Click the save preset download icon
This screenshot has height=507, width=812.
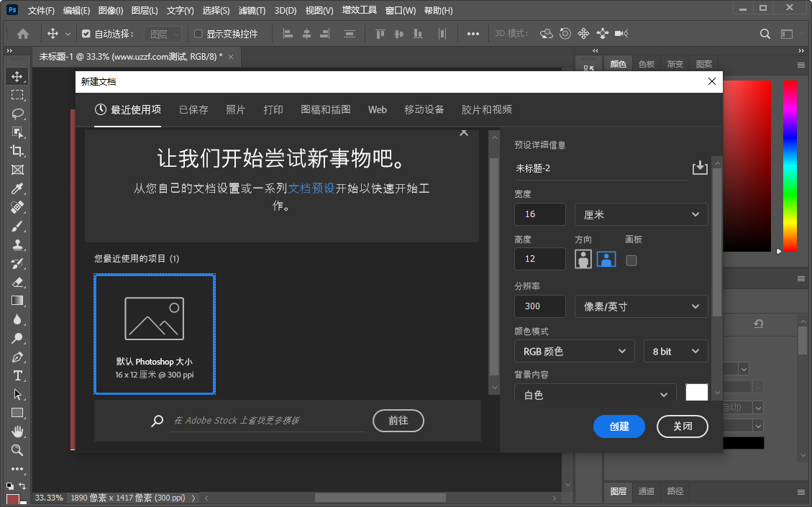pyautogui.click(x=699, y=167)
